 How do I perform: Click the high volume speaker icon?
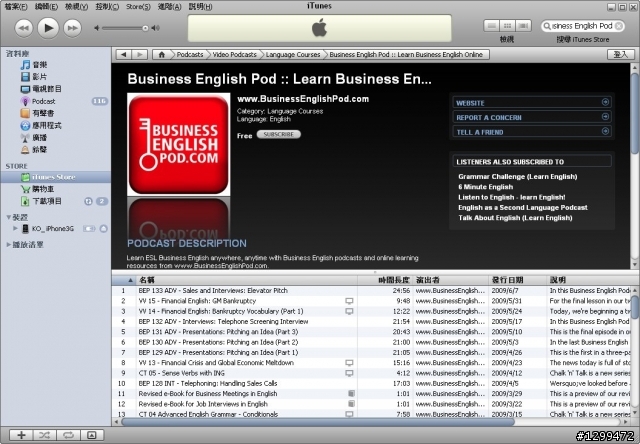[x=156, y=28]
